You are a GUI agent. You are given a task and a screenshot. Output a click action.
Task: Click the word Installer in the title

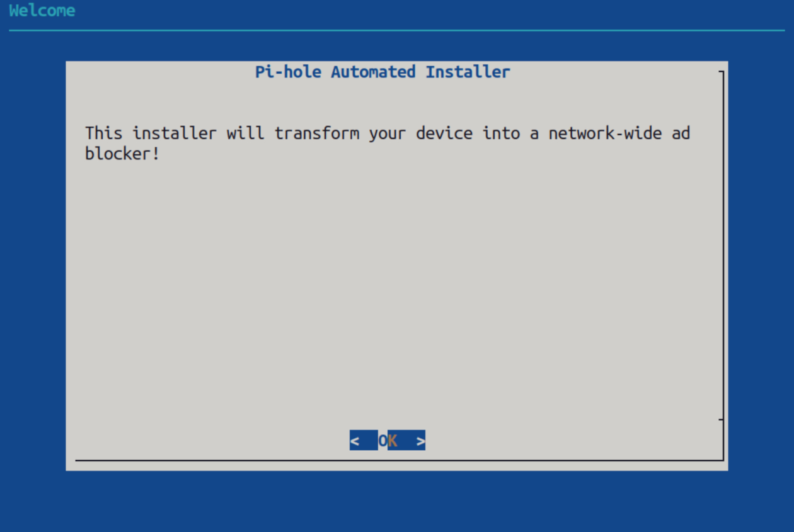click(x=468, y=72)
